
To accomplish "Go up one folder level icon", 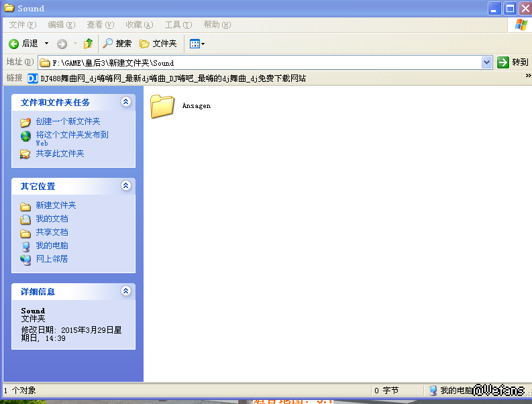I will tap(88, 44).
